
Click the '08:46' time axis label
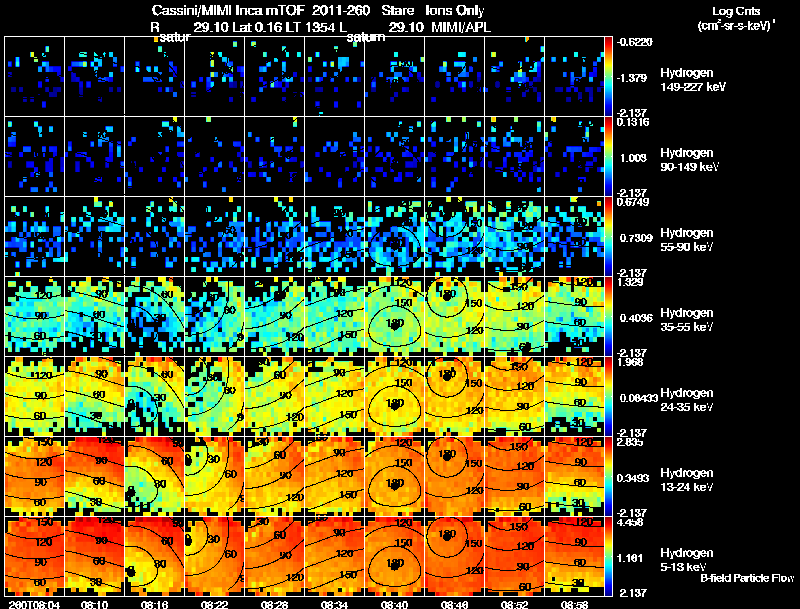(x=454, y=604)
